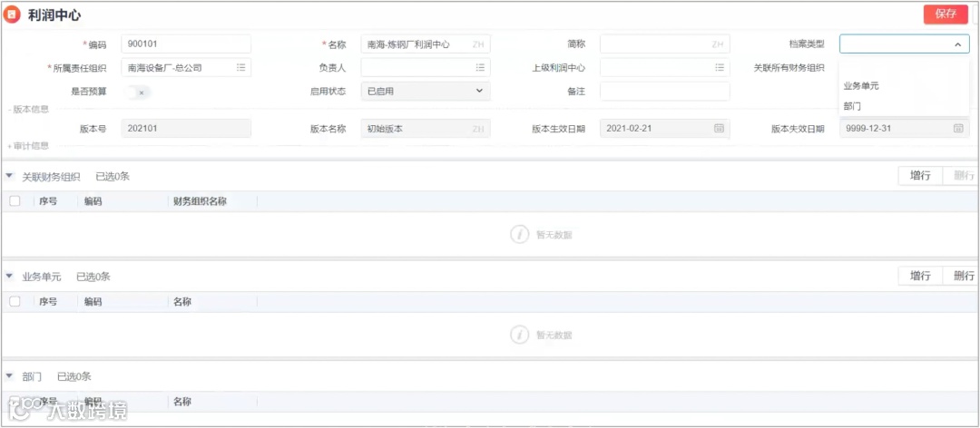Viewport: 980px width, 428px height.
Task: Check the select-all box in 关联财务组织 table
Action: click(15, 201)
